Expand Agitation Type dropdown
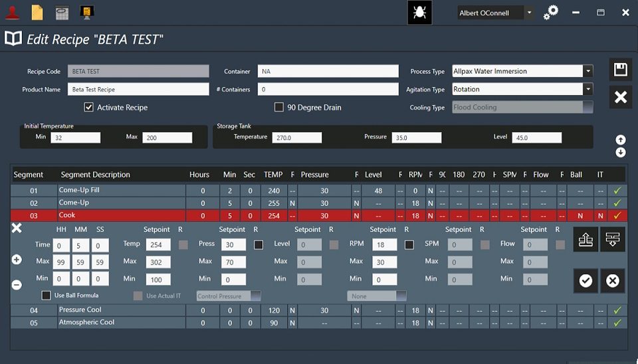638x364 pixels. tap(588, 89)
